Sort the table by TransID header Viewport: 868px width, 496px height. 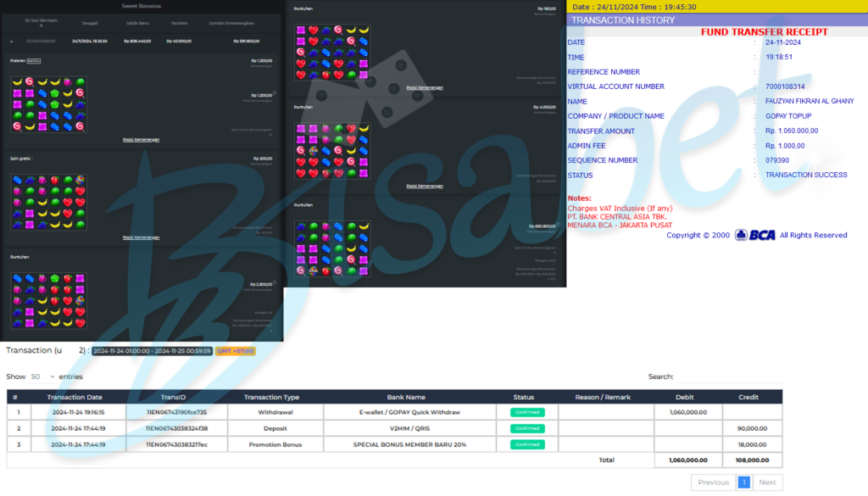173,397
